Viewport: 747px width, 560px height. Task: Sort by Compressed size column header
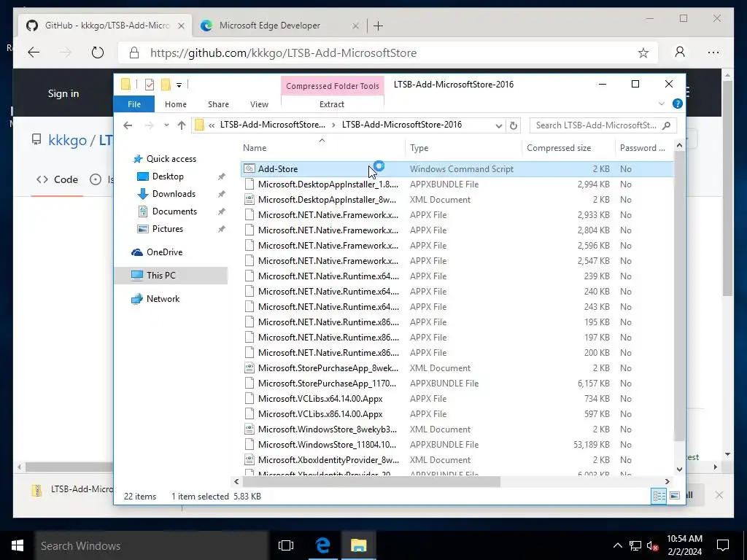(x=568, y=147)
